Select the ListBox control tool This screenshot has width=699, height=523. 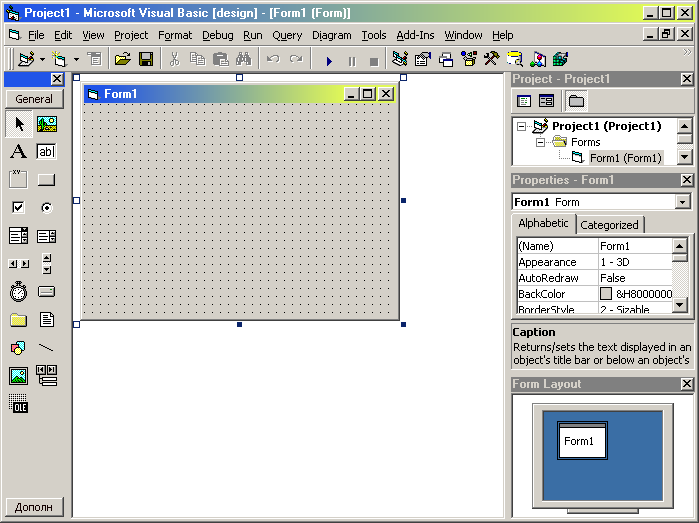pyautogui.click(x=47, y=235)
